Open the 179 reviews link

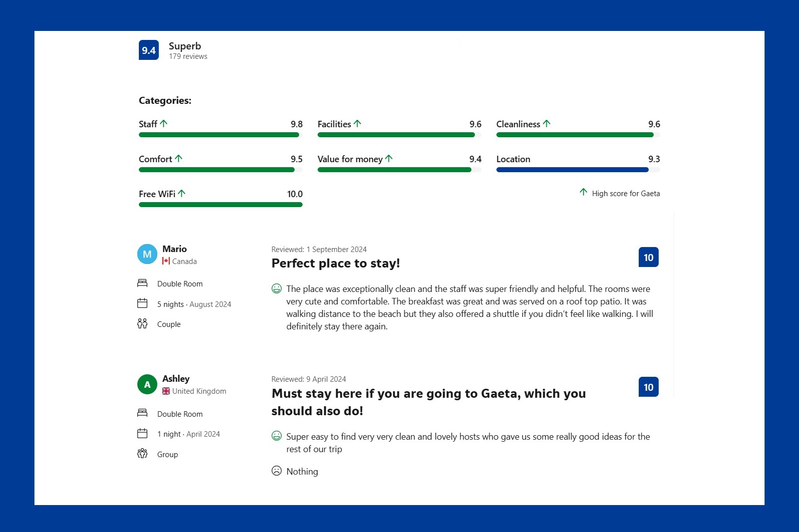pos(188,56)
